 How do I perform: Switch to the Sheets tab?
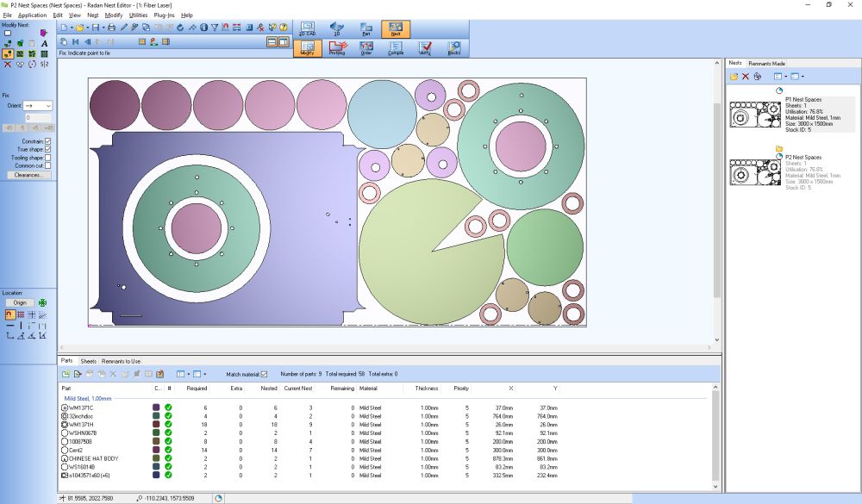(88, 361)
